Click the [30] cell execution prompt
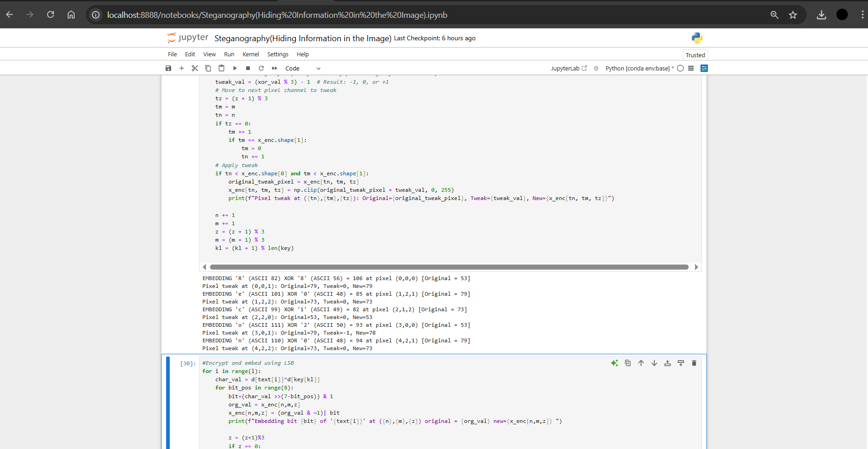The height and width of the screenshot is (449, 868). (x=188, y=363)
